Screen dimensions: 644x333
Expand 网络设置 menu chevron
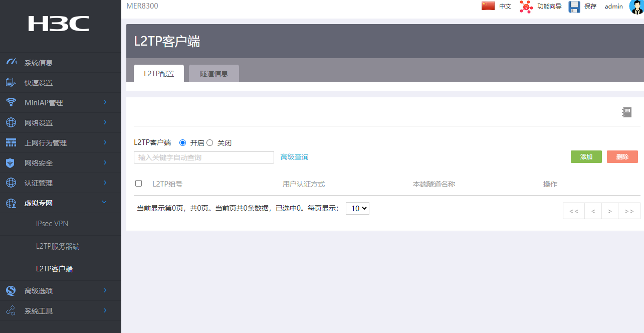(x=105, y=122)
